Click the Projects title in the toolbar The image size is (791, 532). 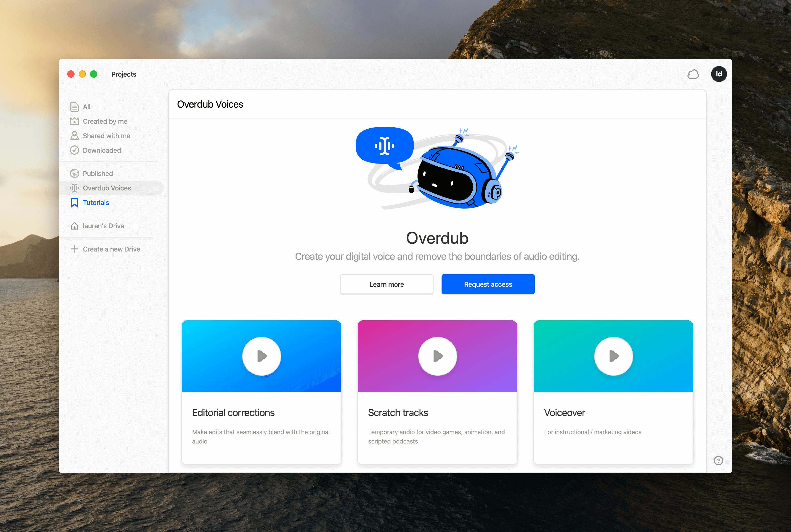[x=123, y=74]
